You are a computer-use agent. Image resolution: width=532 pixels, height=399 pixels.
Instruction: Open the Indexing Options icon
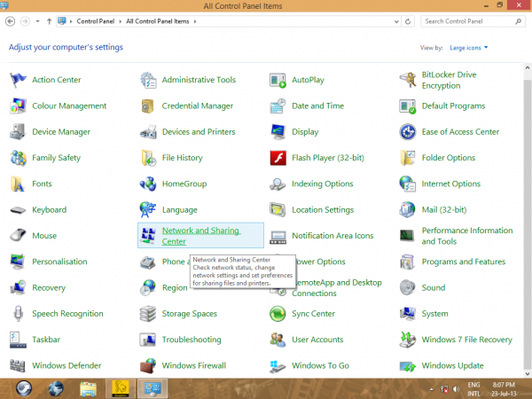pyautogui.click(x=278, y=184)
